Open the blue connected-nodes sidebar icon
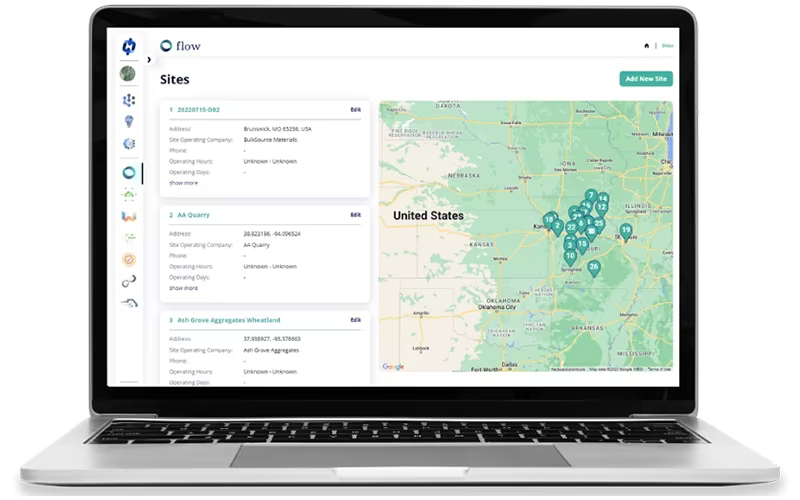Viewport: 800px width, 500px height. (129, 100)
